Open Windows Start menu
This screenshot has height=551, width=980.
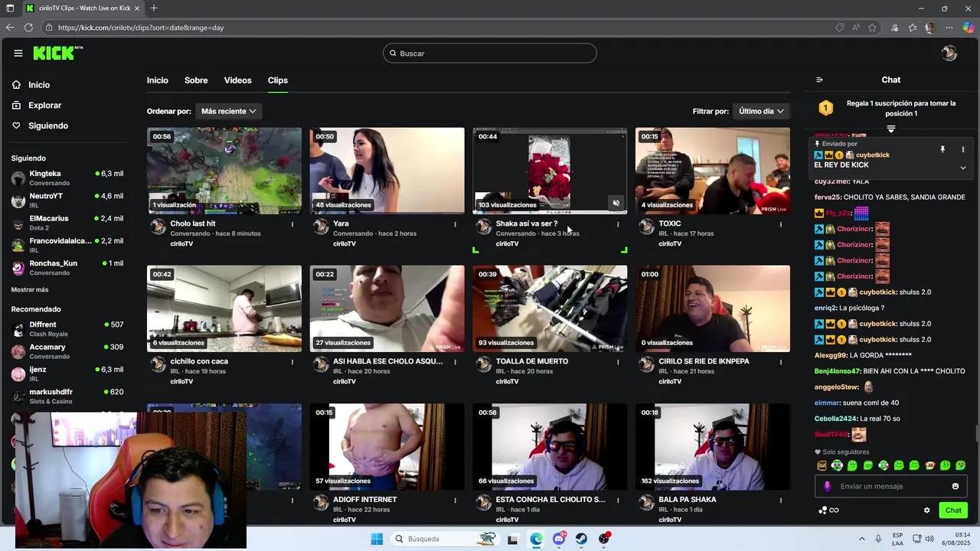[377, 539]
